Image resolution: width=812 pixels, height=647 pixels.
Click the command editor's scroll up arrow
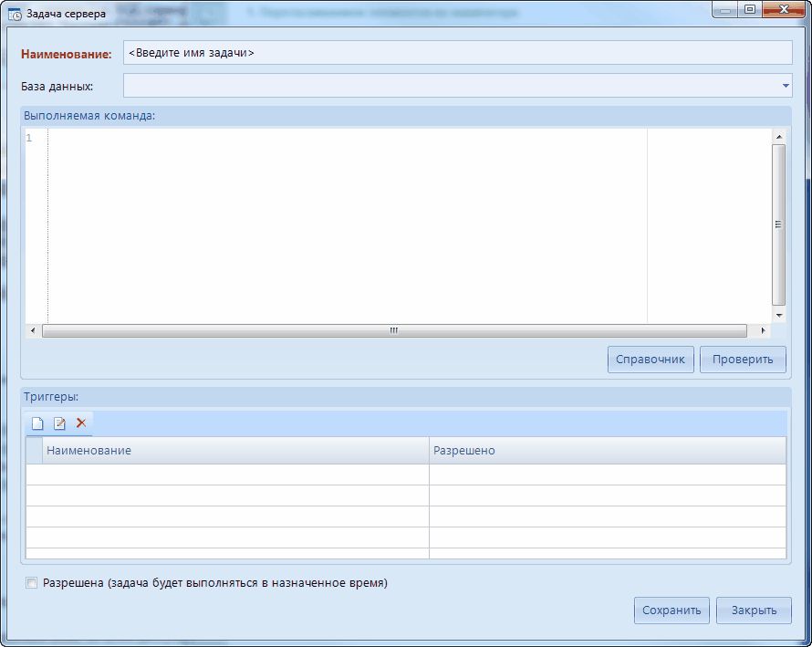tap(778, 136)
